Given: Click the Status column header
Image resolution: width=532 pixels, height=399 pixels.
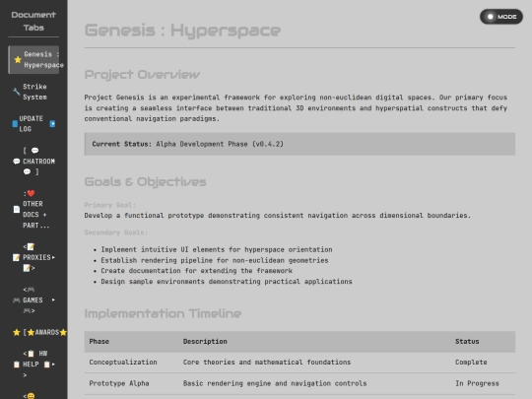Looking at the screenshot, I should point(467,341).
